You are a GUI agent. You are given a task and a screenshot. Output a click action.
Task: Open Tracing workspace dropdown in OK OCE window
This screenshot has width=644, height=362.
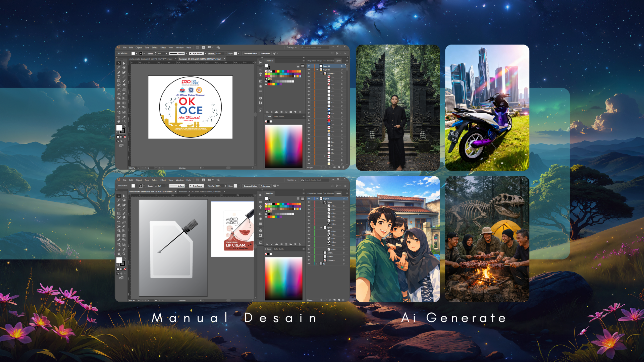pyautogui.click(x=291, y=48)
